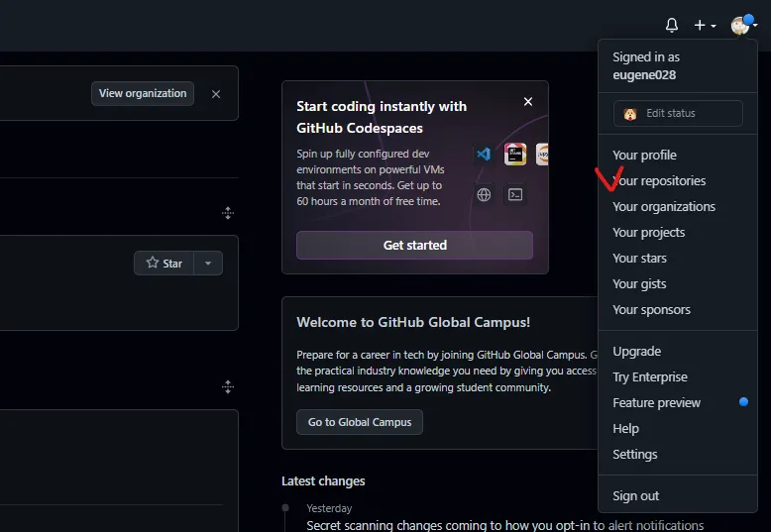The width and height of the screenshot is (771, 532).
Task: Click the upper drag-handle move icon
Action: (228, 213)
